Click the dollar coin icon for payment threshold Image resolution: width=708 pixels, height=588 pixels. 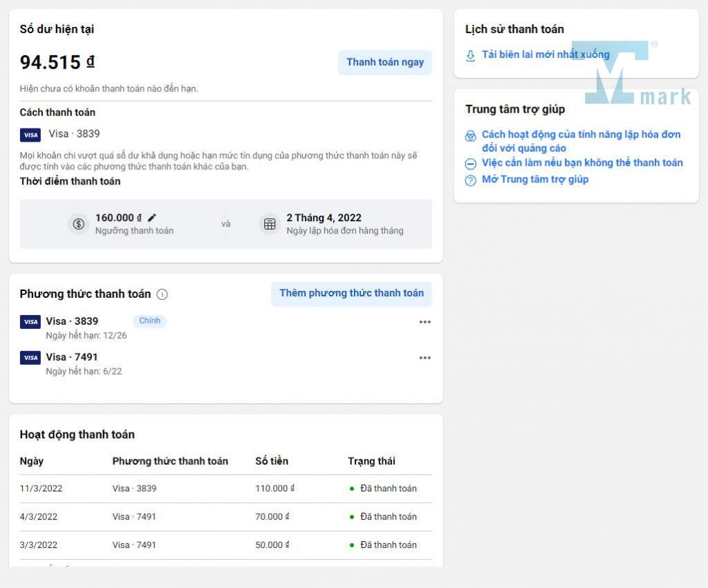(79, 224)
